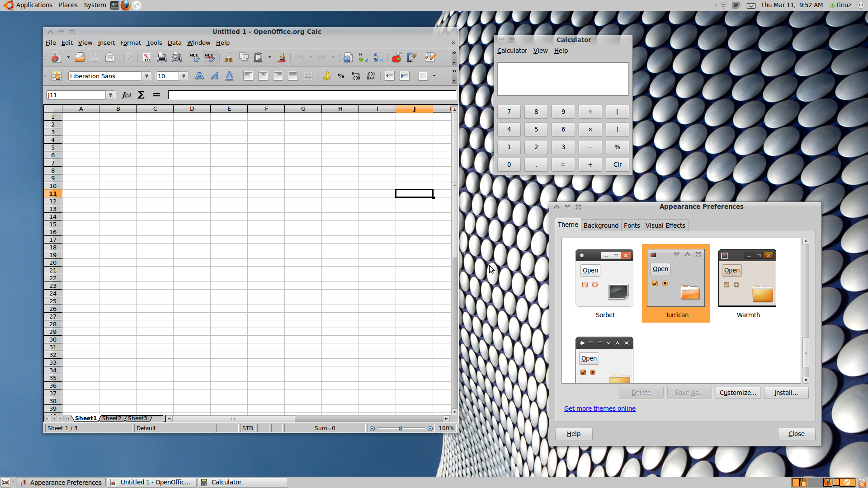
Task: Click the Decrease Indent icon
Action: (390, 76)
